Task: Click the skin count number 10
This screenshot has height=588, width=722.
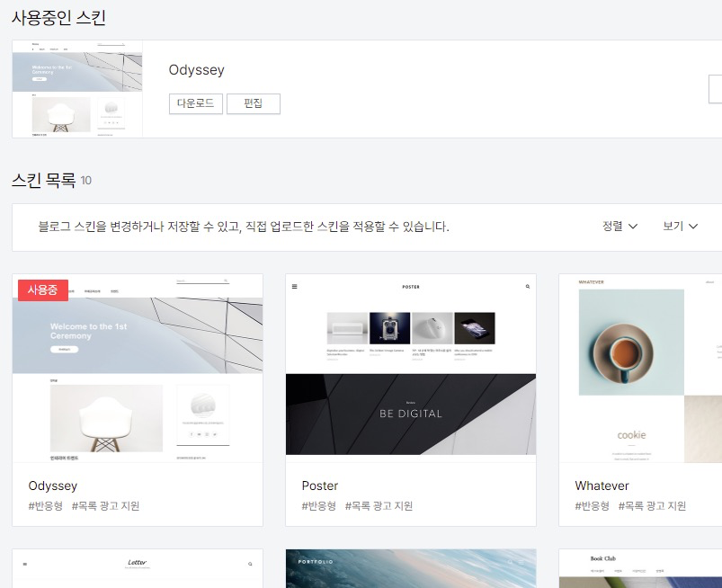Action: [86, 181]
